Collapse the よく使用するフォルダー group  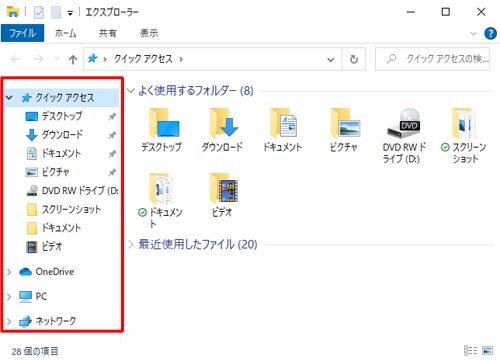pos(131,91)
